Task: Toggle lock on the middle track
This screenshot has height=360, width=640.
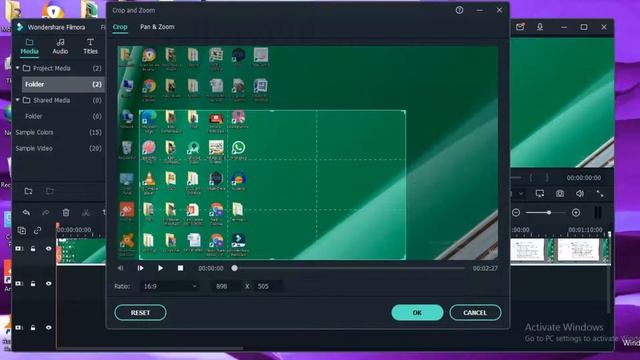Action: coord(33,283)
